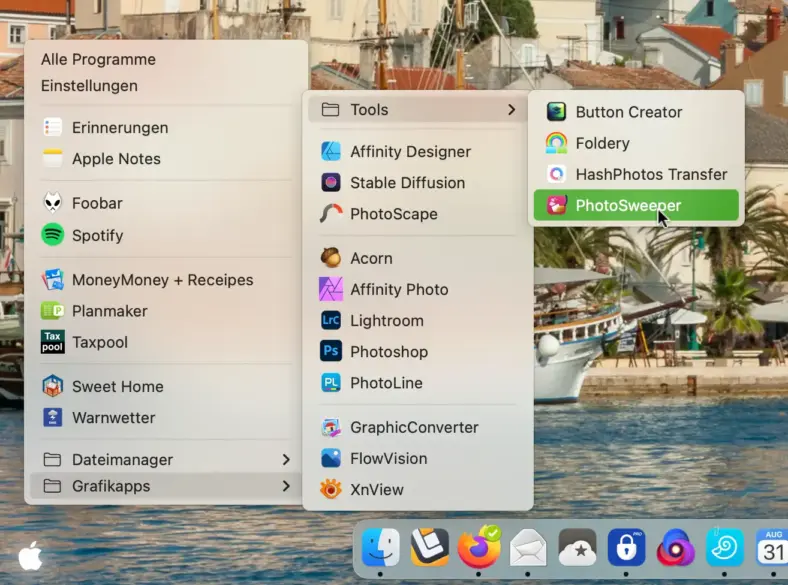788x585 pixels.
Task: Click the envelope mail app in Dock
Action: click(x=528, y=547)
